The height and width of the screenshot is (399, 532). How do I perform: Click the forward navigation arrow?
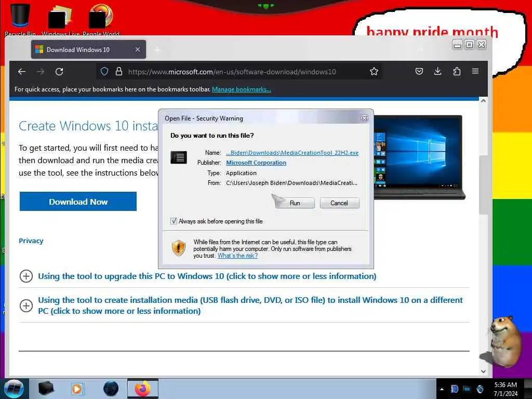coord(41,72)
